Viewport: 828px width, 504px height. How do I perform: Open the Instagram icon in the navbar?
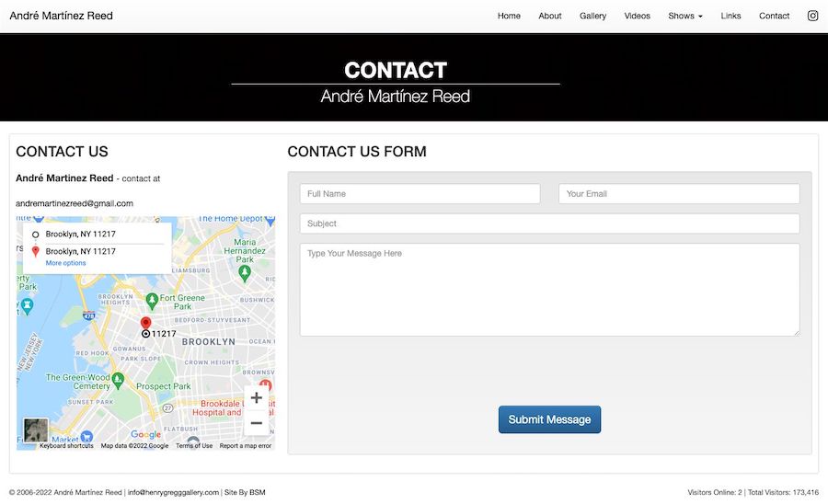click(812, 16)
